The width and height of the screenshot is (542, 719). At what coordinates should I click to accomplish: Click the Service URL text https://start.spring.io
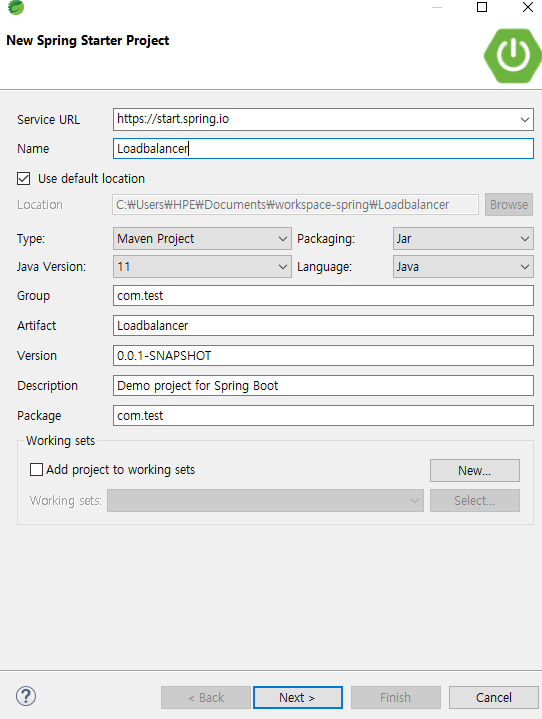pyautogui.click(x=173, y=119)
